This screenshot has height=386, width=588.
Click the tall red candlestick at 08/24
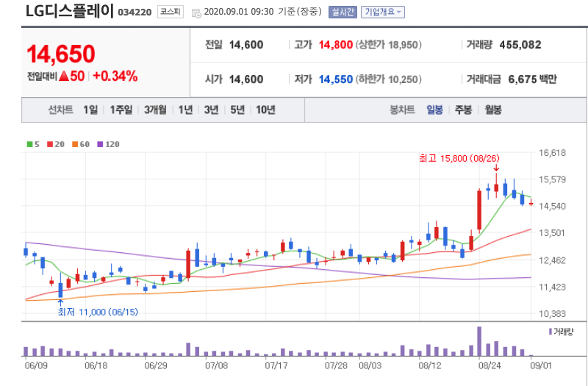(479, 210)
